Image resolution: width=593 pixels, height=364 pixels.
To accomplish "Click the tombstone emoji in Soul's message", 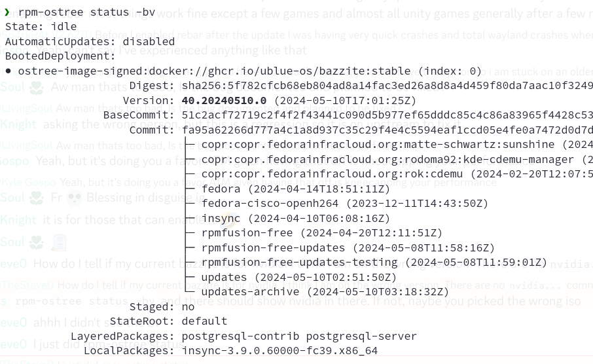I will [x=59, y=242].
